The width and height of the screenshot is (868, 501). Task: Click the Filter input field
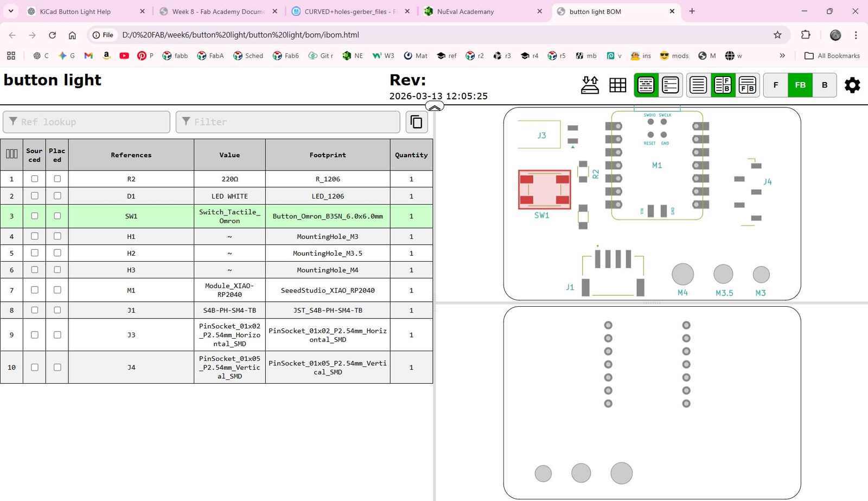[288, 122]
